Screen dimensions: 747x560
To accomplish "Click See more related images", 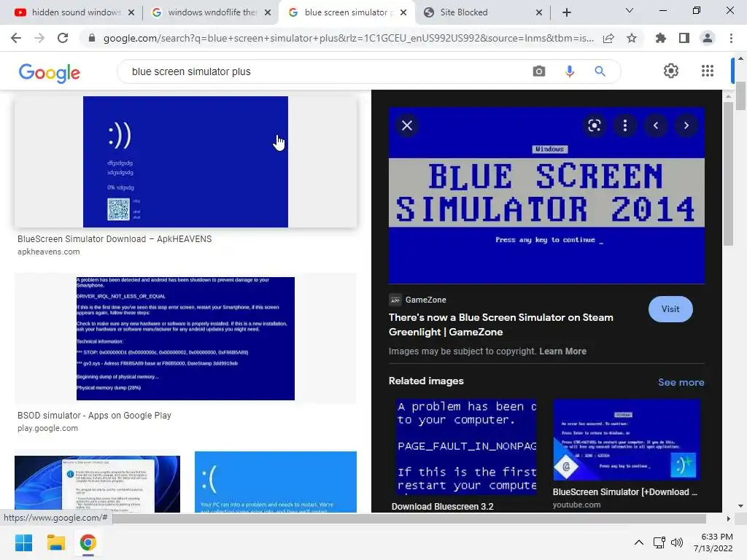I will coord(681,382).
